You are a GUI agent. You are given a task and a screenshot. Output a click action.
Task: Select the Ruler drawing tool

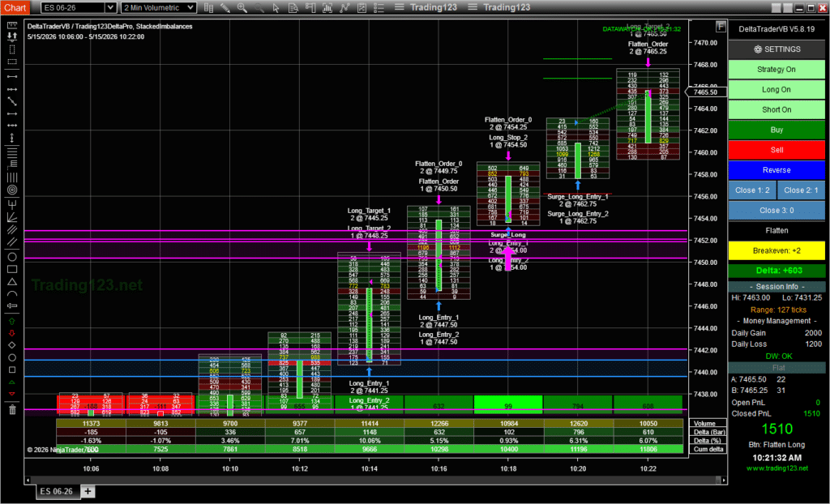12,24
